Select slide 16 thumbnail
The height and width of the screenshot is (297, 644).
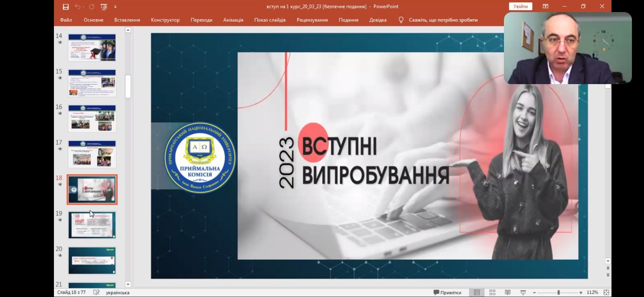(92, 119)
